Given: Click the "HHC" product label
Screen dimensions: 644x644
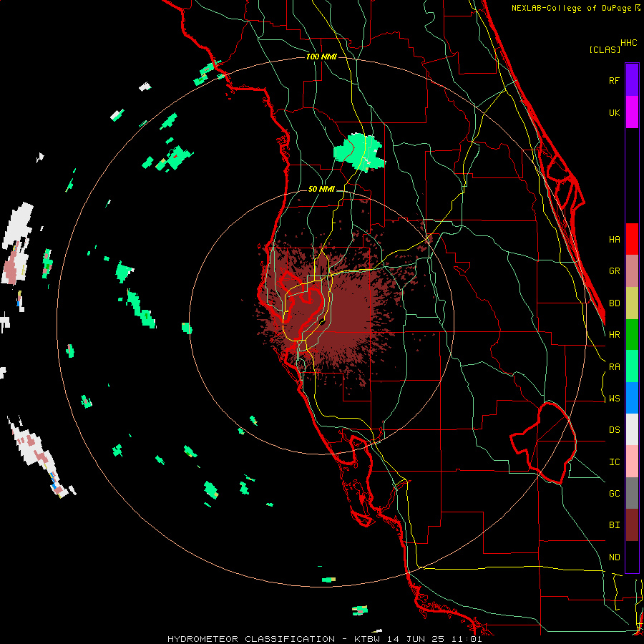Looking at the screenshot, I should pos(629,43).
